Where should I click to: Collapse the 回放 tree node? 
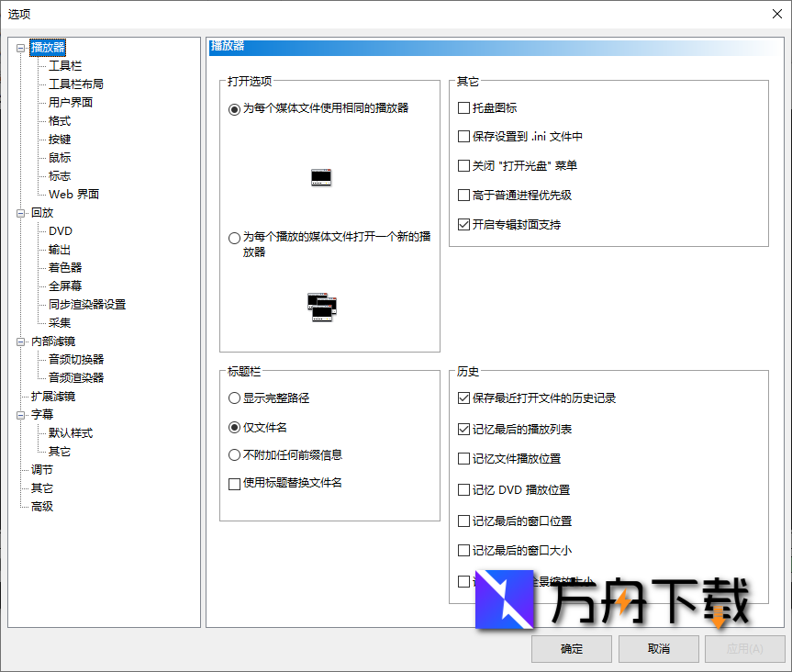tap(20, 212)
